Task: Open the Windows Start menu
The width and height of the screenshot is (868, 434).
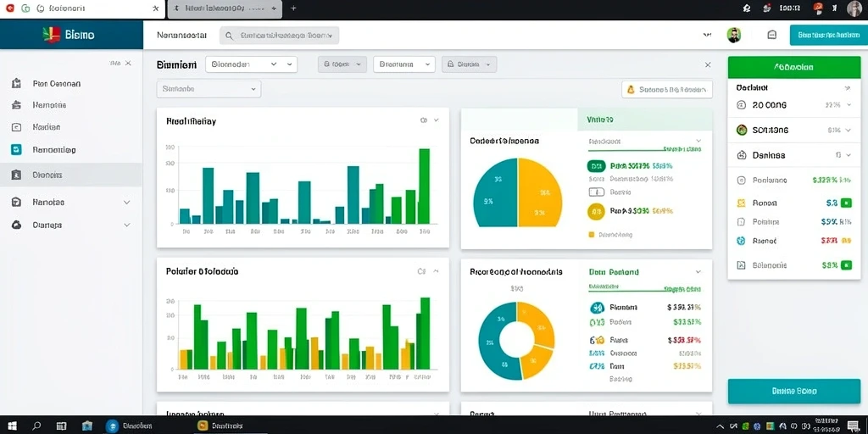Action: click(x=12, y=426)
